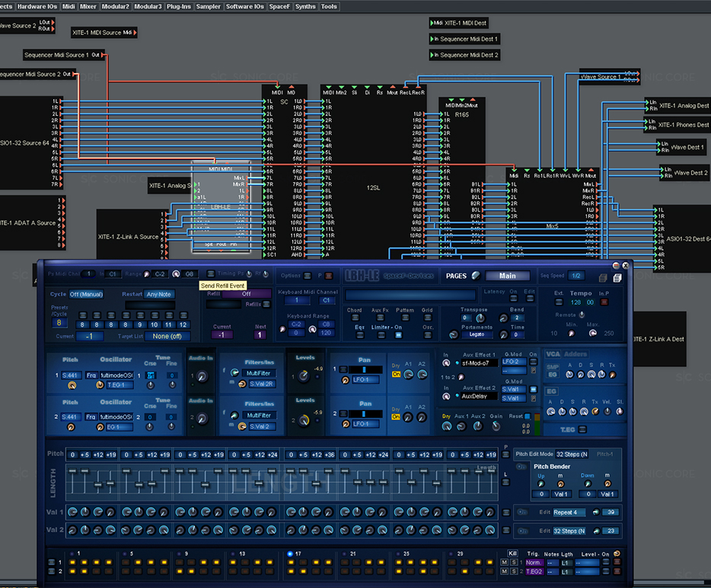Toggle the Pattern switch

406,318
